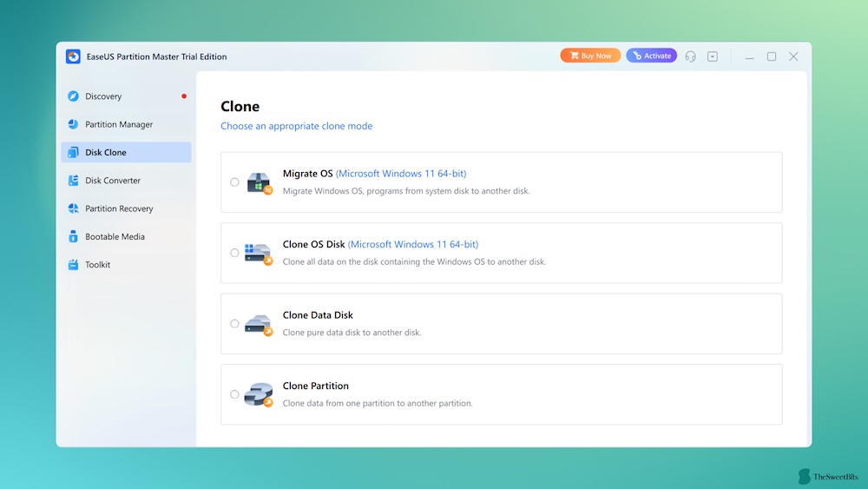Click Migrate OS Microsoft Windows 11 64-bit link

[x=401, y=174]
